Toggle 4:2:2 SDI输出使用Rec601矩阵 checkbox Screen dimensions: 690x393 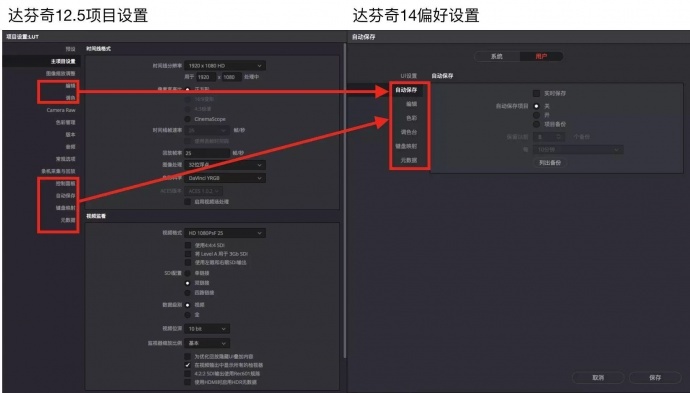point(188,374)
